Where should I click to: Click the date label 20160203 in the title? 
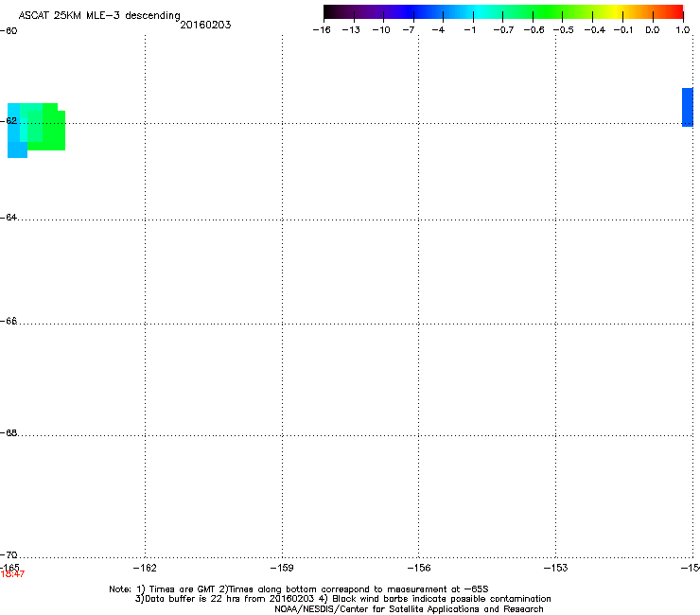coord(205,25)
